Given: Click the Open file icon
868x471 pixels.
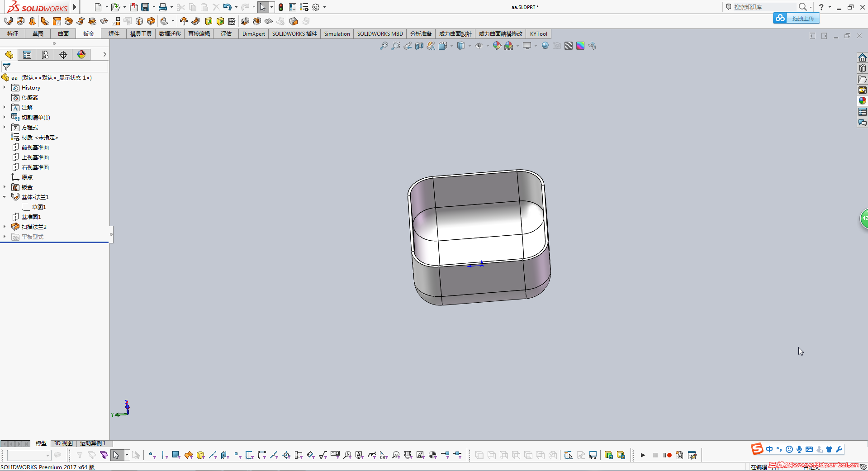Looking at the screenshot, I should coord(115,7).
